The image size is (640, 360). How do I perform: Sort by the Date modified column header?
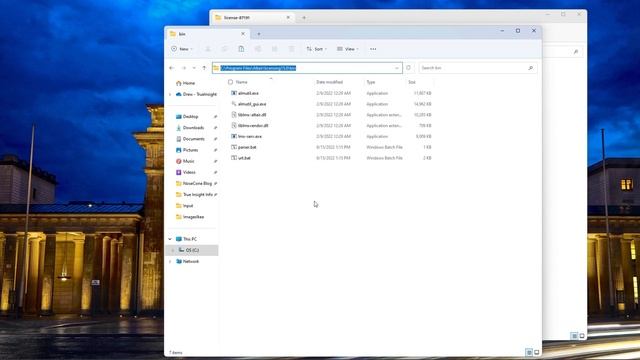pos(329,82)
